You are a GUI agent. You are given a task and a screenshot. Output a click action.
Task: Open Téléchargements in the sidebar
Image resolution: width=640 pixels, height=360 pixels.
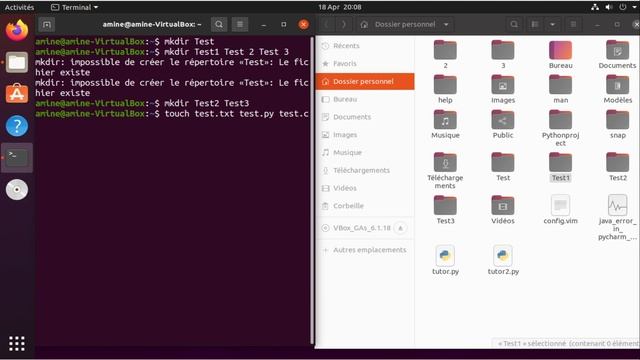(x=365, y=170)
